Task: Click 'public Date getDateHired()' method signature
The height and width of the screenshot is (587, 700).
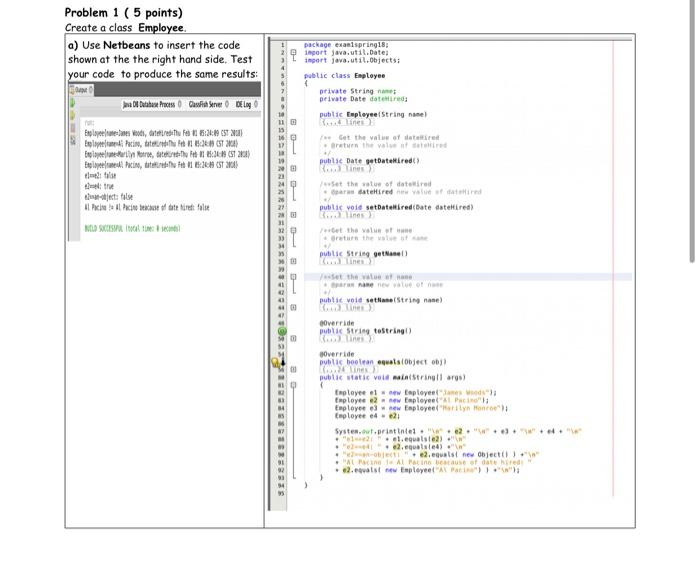Action: click(370, 161)
